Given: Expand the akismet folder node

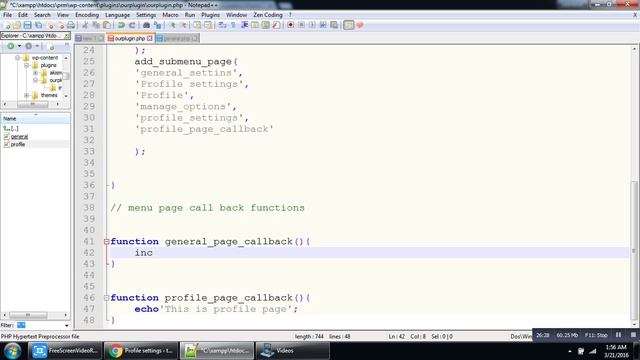Looking at the screenshot, I should [36, 73].
